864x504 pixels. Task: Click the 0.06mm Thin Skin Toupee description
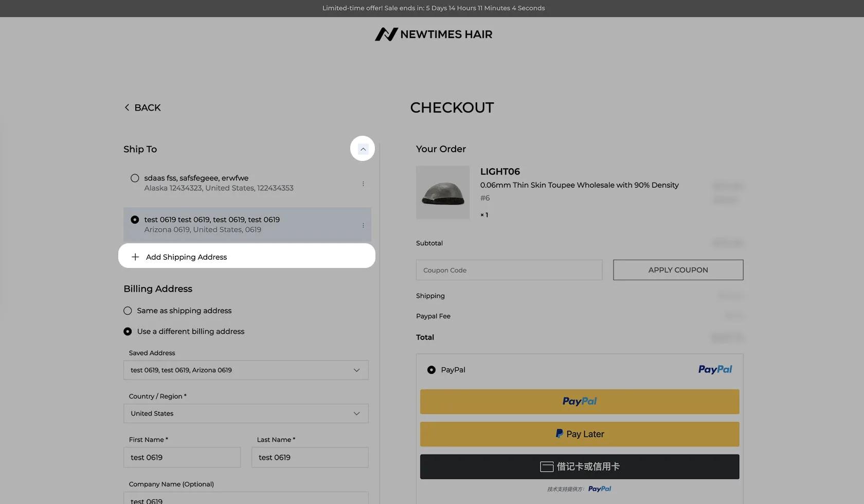point(580,185)
